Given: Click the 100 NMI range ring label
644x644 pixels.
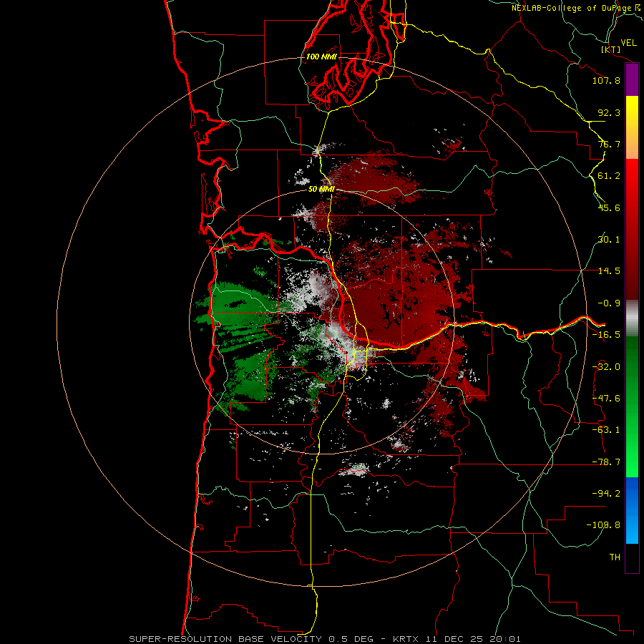Looking at the screenshot, I should click(x=321, y=57).
